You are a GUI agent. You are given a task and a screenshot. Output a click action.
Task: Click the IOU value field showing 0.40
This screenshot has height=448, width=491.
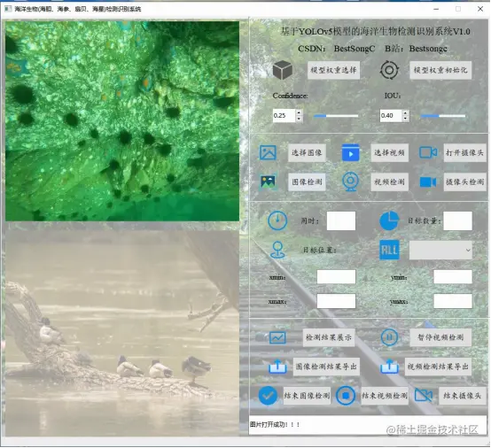391,115
